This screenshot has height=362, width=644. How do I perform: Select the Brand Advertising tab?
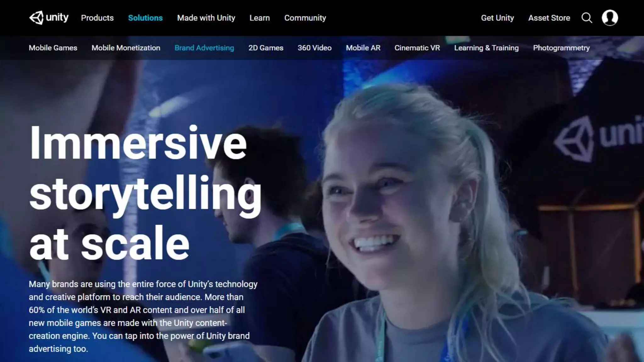tap(204, 48)
